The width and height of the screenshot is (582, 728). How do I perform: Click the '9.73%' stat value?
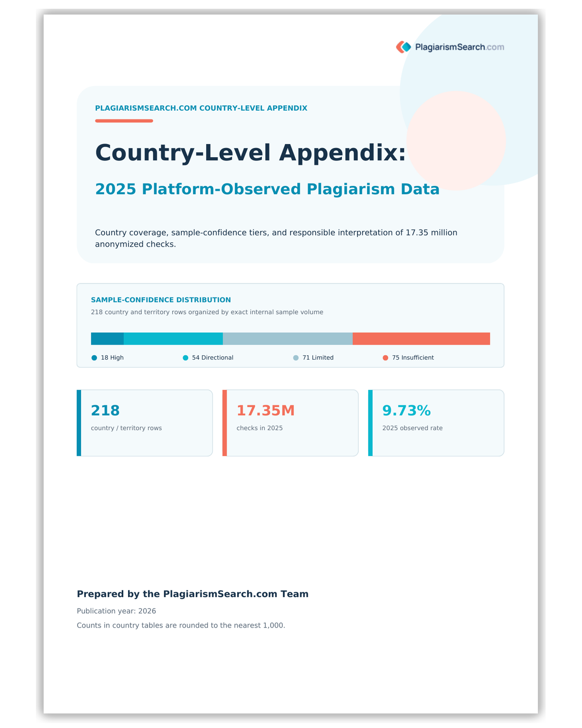406,411
